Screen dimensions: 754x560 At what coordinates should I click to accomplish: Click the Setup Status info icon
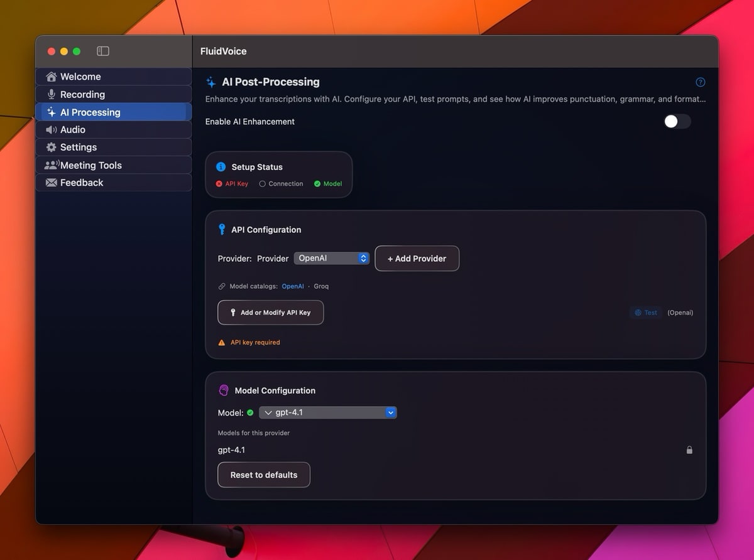221,167
